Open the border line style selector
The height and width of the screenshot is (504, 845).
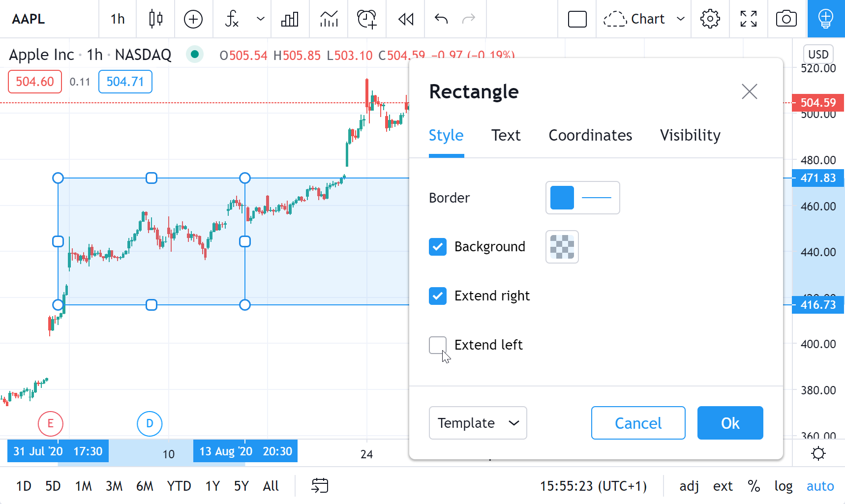point(597,198)
